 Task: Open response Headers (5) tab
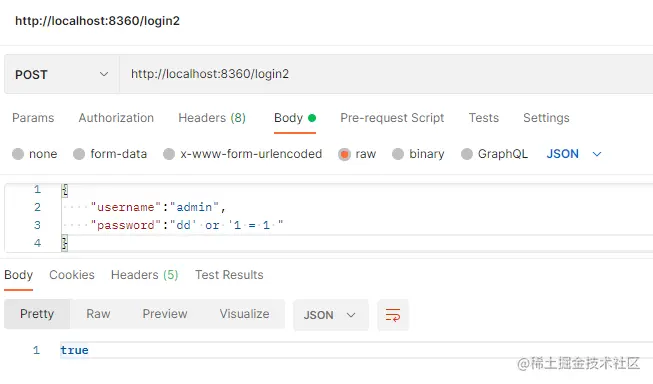coord(145,275)
